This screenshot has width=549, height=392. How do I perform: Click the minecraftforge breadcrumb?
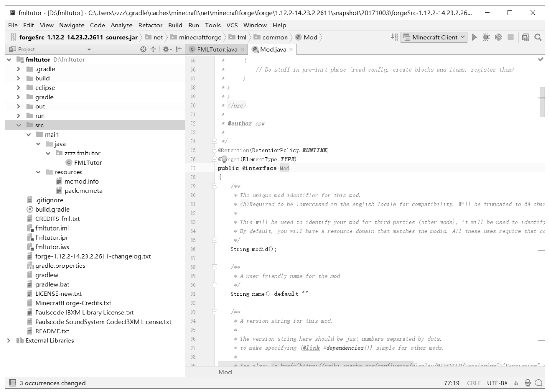(x=196, y=37)
